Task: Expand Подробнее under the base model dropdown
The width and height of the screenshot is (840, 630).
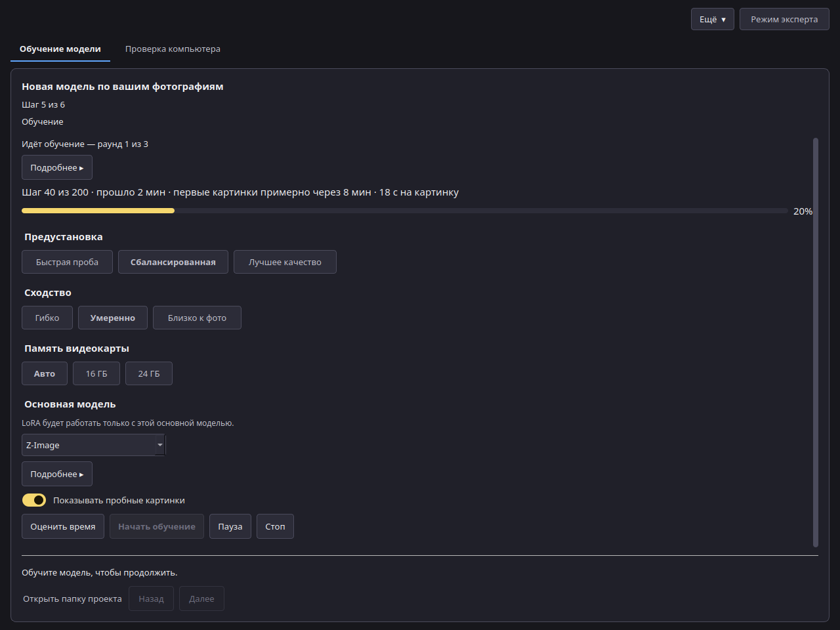Action: coord(57,474)
